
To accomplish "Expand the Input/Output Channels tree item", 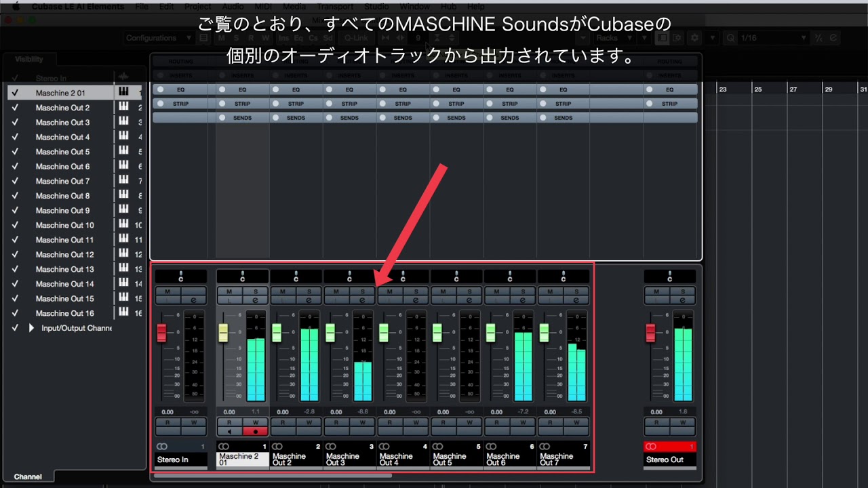I will click(x=31, y=328).
